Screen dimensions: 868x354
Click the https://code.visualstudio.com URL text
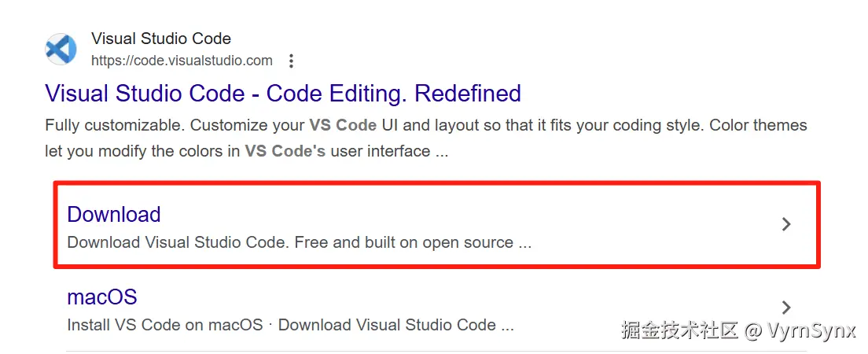point(182,61)
